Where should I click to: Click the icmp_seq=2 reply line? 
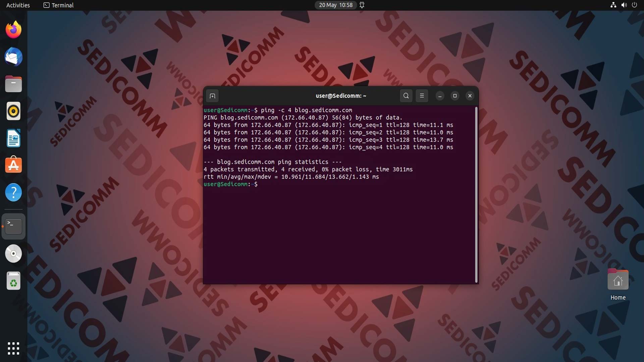coord(328,132)
